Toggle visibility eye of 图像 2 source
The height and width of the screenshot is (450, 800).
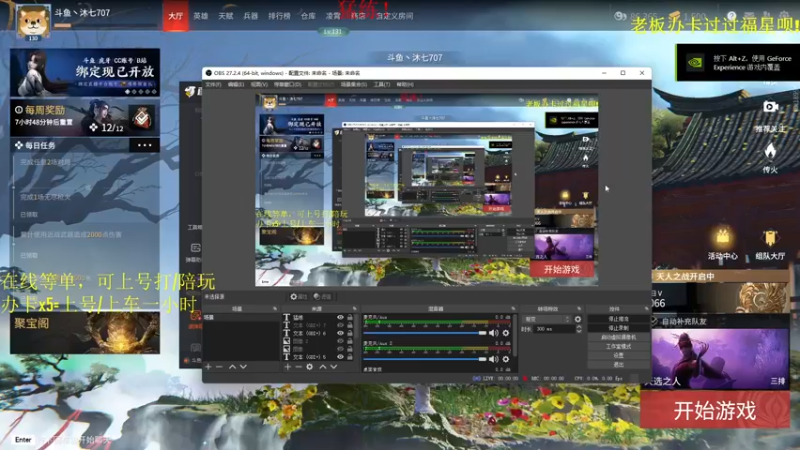click(x=340, y=341)
